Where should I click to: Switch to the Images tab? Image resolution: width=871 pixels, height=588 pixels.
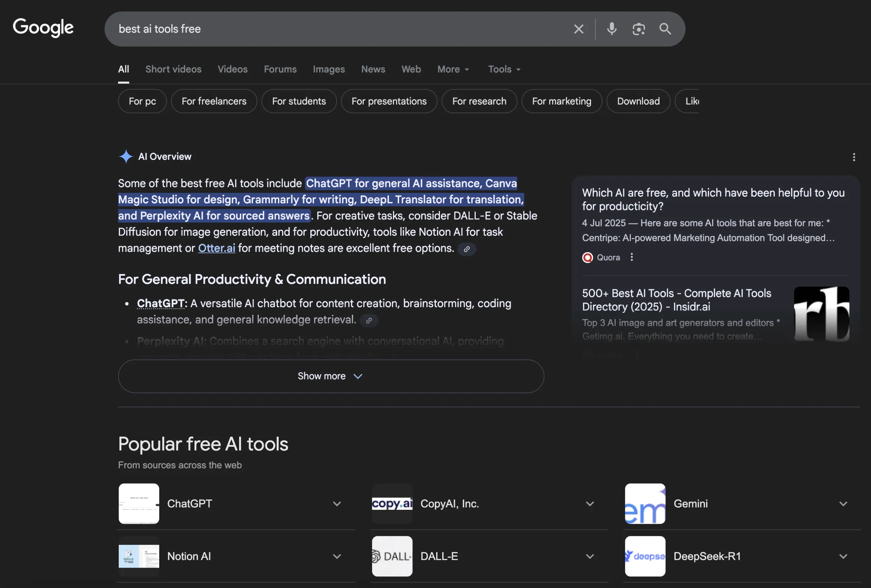point(329,69)
